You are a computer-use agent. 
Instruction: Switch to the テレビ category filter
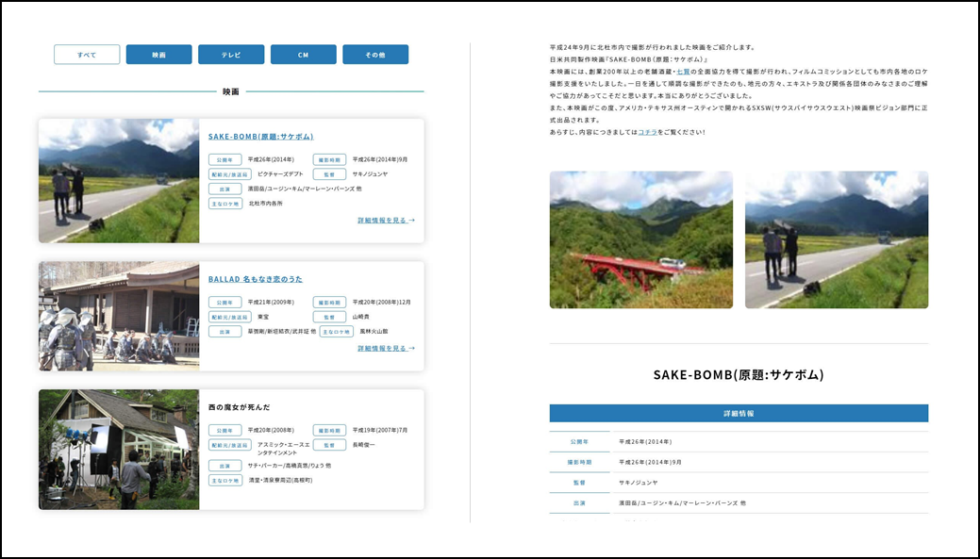point(231,55)
